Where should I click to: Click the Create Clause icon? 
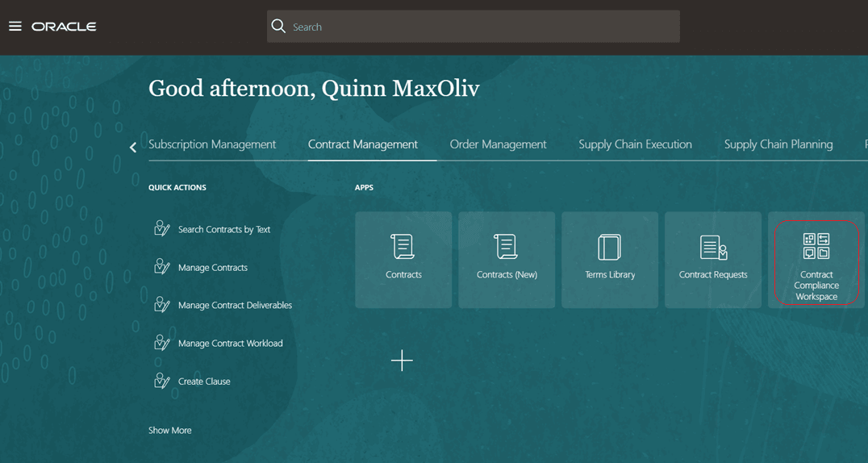pos(161,381)
